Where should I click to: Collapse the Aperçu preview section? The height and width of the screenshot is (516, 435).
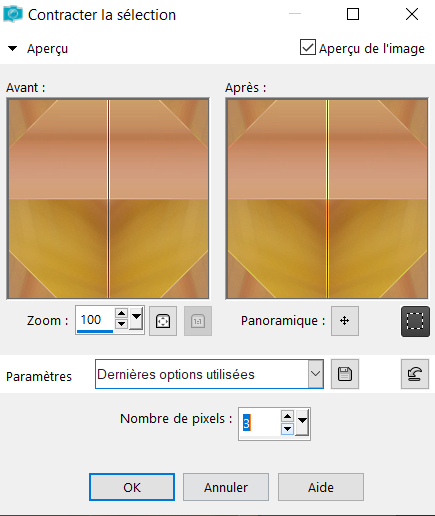(12, 48)
